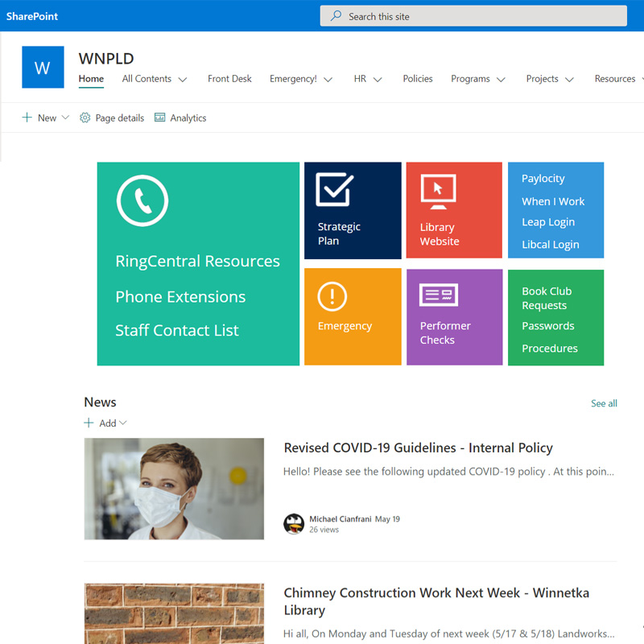Click into the Search this site box

(x=473, y=16)
